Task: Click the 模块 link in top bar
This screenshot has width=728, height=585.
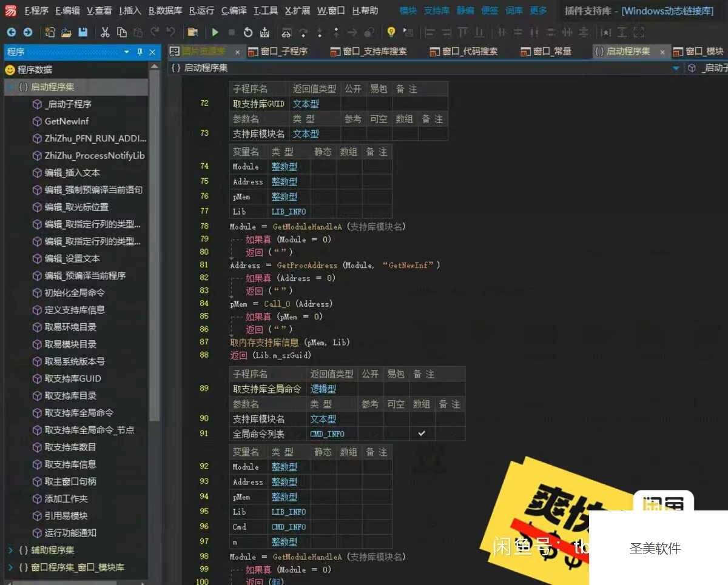Action: pyautogui.click(x=408, y=10)
